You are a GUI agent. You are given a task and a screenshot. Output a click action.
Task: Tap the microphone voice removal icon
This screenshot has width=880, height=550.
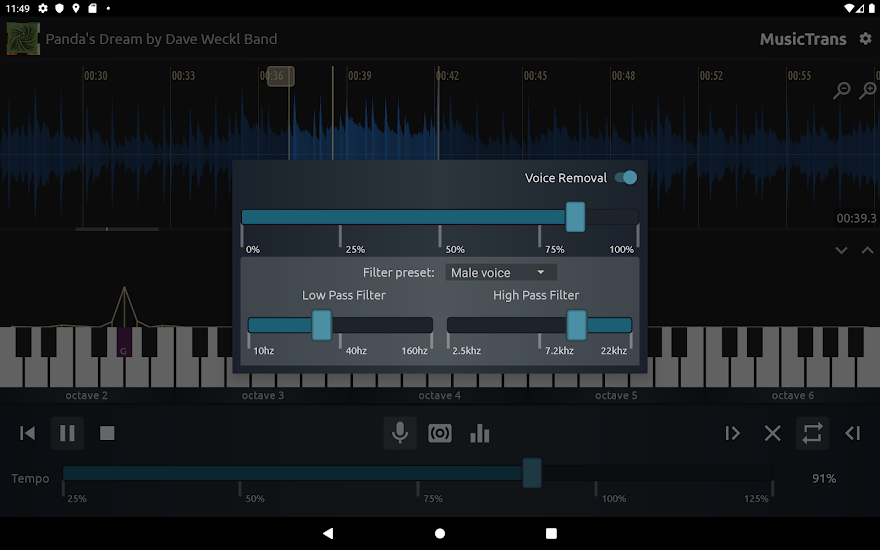[400, 433]
